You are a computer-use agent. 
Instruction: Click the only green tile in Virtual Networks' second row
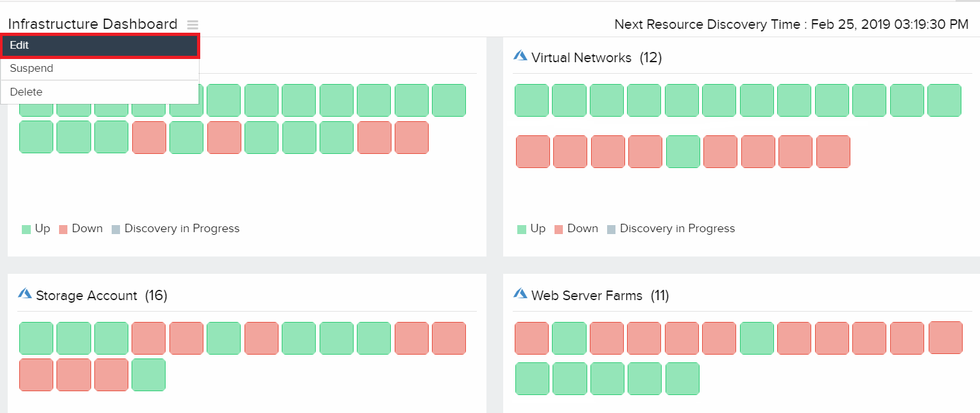[x=683, y=152]
